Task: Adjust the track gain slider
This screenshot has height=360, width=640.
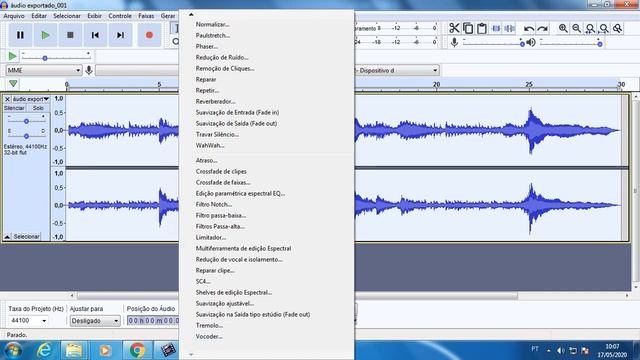Action: point(26,121)
